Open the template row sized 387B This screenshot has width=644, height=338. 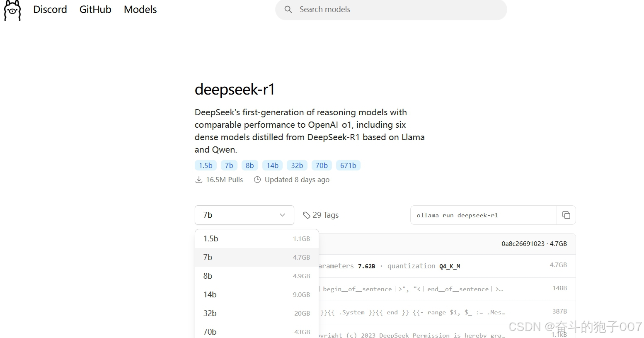(447, 312)
